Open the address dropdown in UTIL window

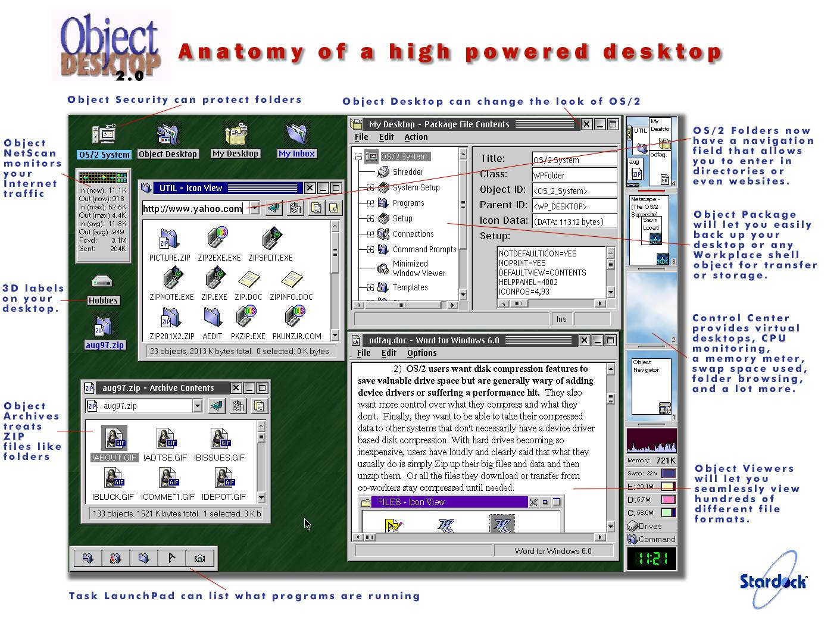(x=255, y=208)
